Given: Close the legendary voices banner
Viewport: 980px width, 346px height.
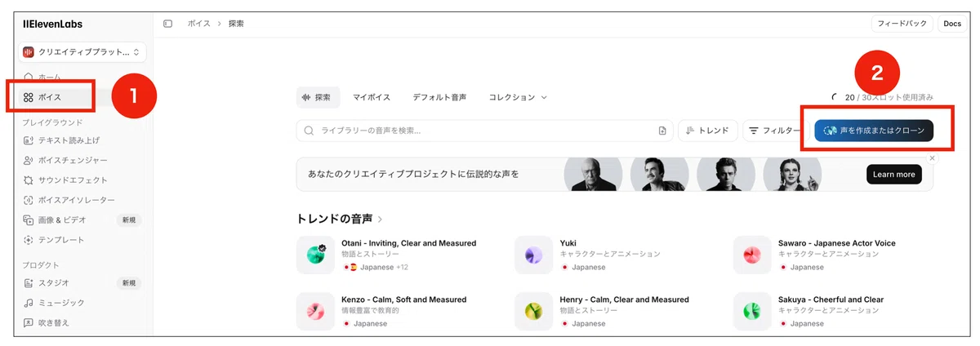Looking at the screenshot, I should click(x=933, y=158).
